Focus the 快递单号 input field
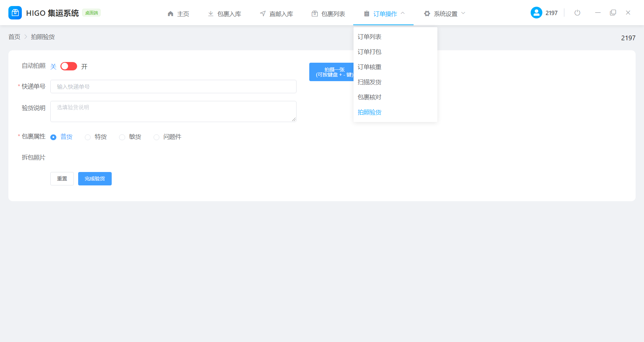644x342 pixels. click(173, 87)
